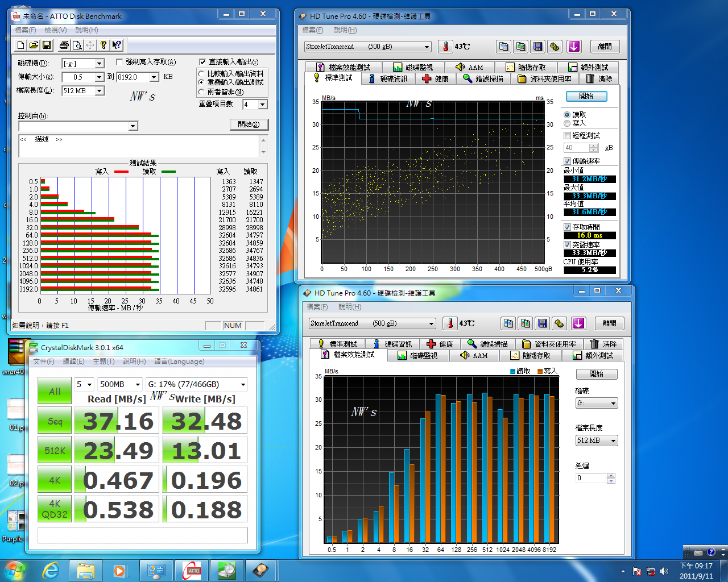
Task: Open Print Preview icon in ATTO toolbar
Action: pyautogui.click(x=77, y=45)
